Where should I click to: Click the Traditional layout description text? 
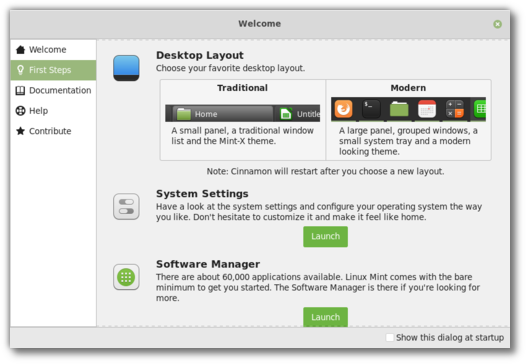coord(243,136)
